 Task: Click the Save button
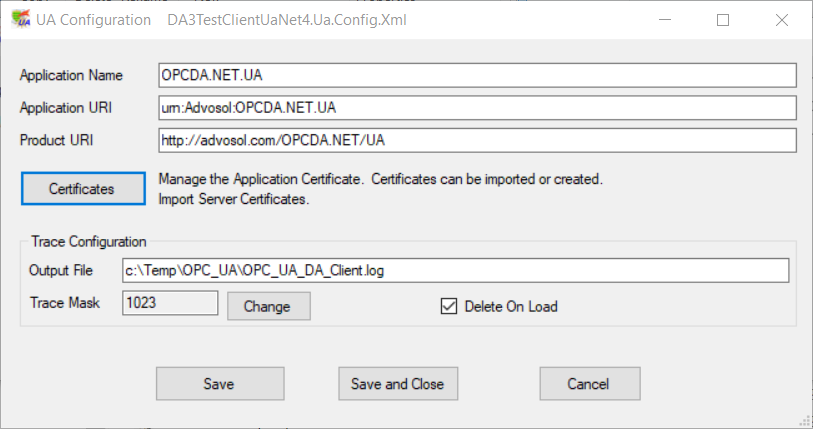219,384
